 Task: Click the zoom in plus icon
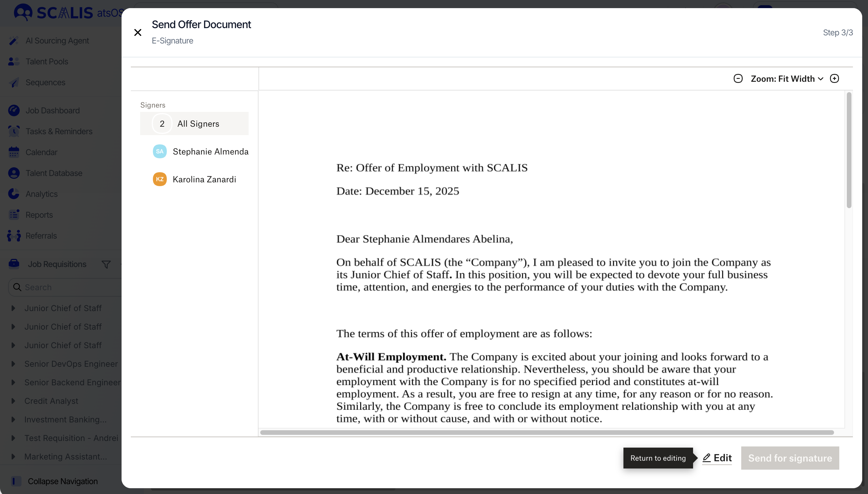834,79
